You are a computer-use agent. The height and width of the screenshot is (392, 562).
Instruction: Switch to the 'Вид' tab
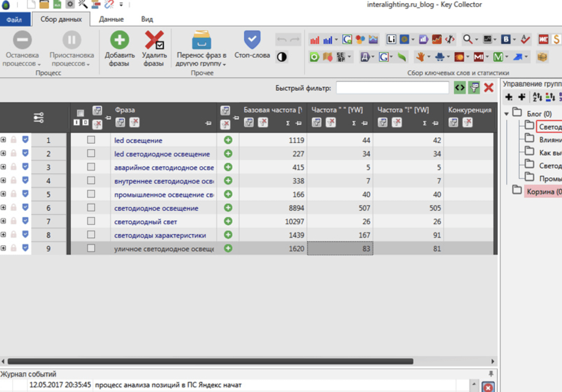(x=147, y=19)
